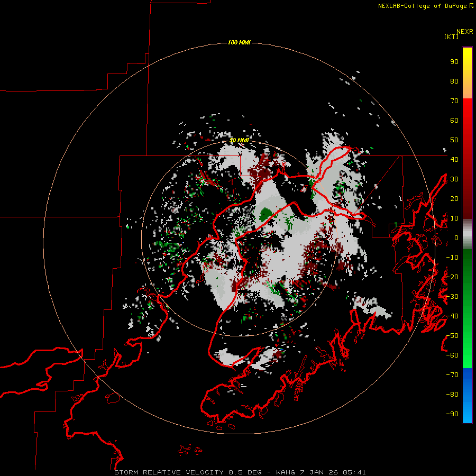Click the -80 value on the color scale
The width and height of the screenshot is (476, 476).
pyautogui.click(x=452, y=395)
